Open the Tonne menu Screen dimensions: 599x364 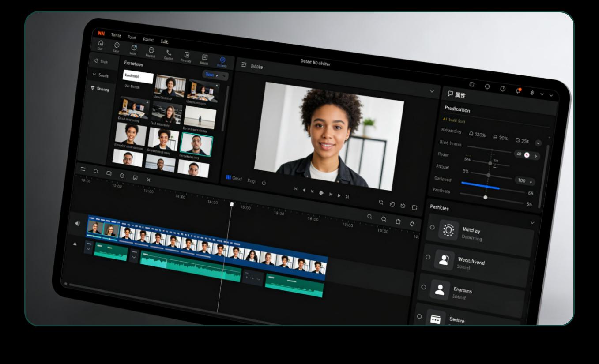point(116,35)
